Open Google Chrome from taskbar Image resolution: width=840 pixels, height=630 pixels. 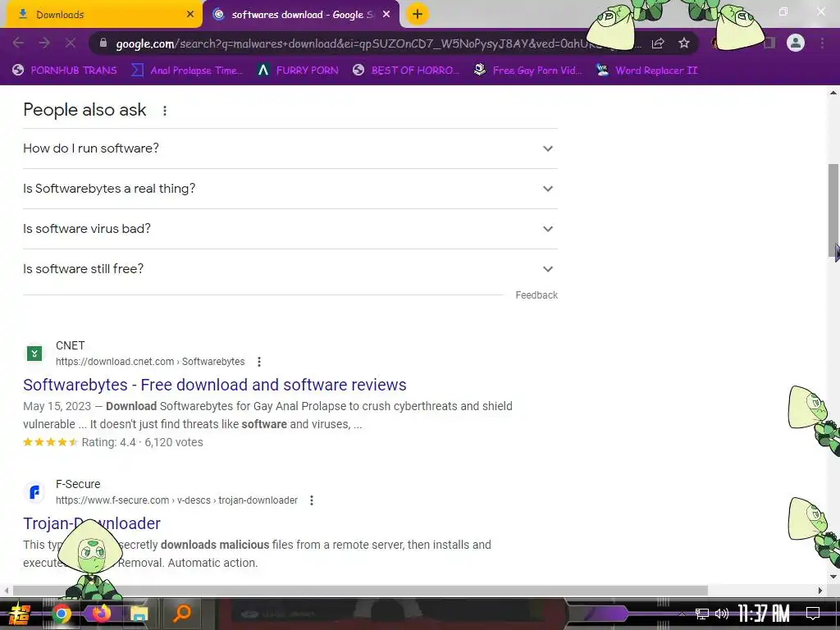tap(62, 614)
